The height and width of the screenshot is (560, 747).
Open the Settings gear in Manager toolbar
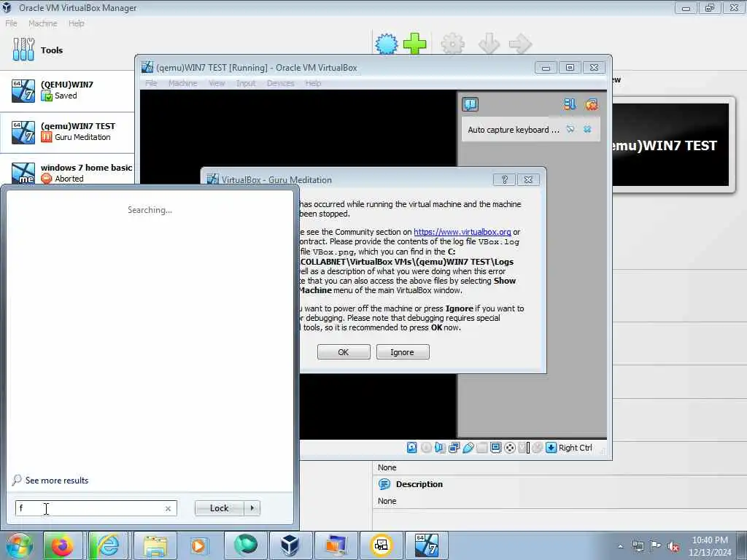(x=452, y=44)
